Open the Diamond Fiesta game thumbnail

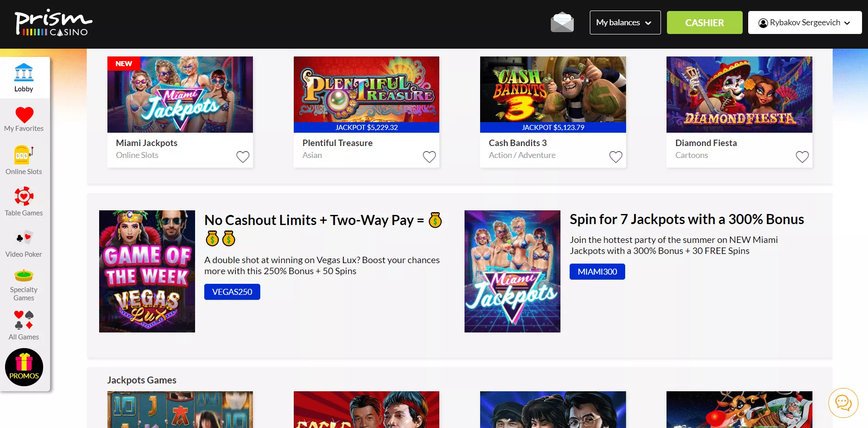pyautogui.click(x=739, y=95)
